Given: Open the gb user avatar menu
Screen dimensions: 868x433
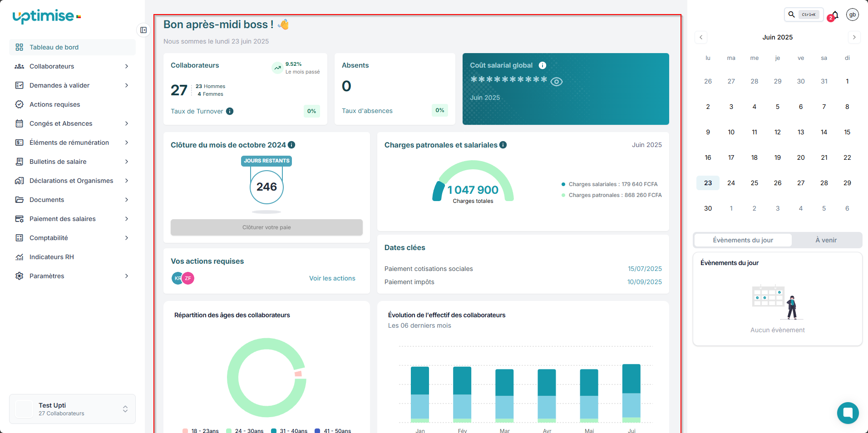Looking at the screenshot, I should pyautogui.click(x=853, y=15).
